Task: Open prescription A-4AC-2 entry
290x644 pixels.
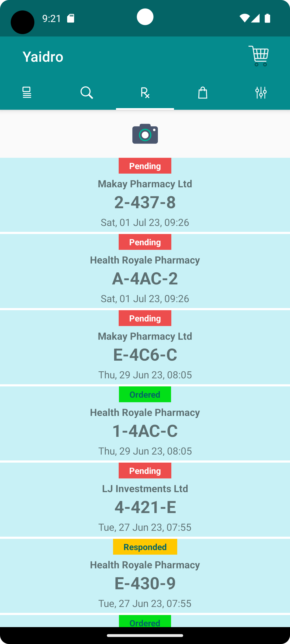Action: pyautogui.click(x=145, y=278)
